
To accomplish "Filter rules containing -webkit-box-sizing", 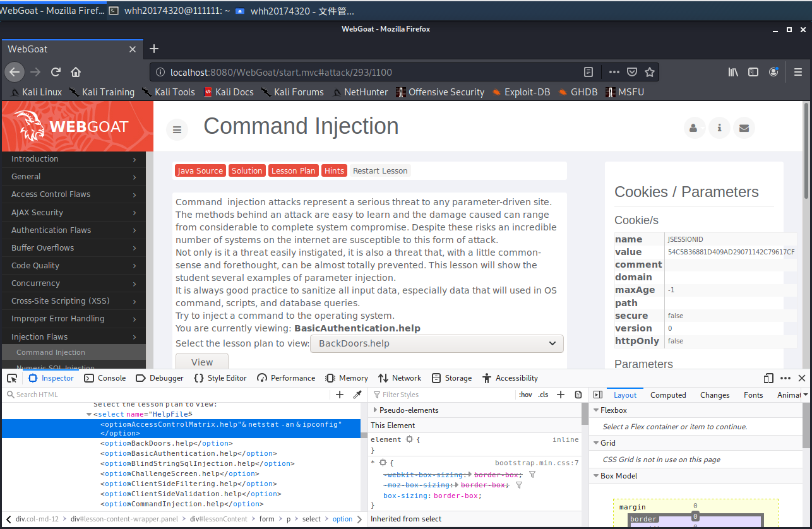I will (532, 474).
